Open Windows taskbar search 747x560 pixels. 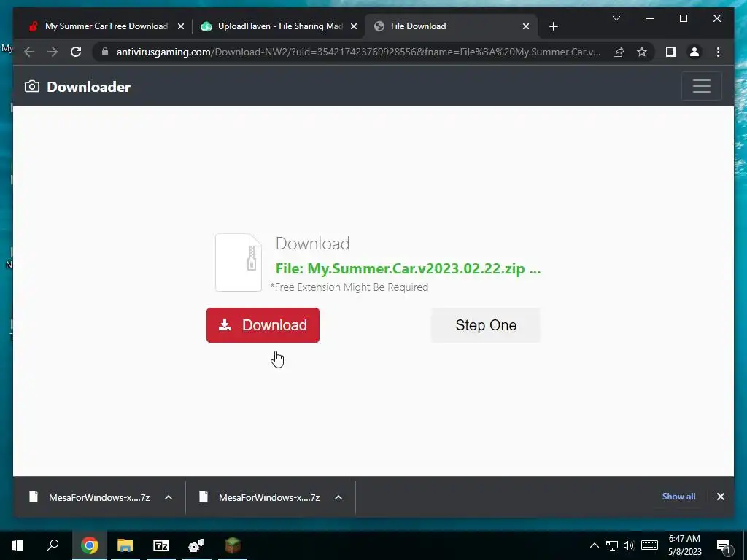53,545
